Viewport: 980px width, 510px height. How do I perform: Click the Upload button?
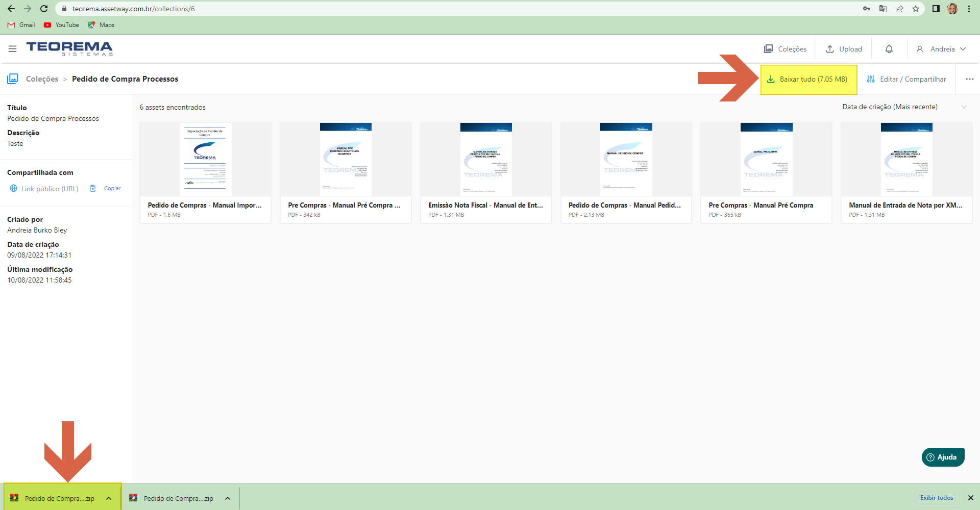click(844, 49)
